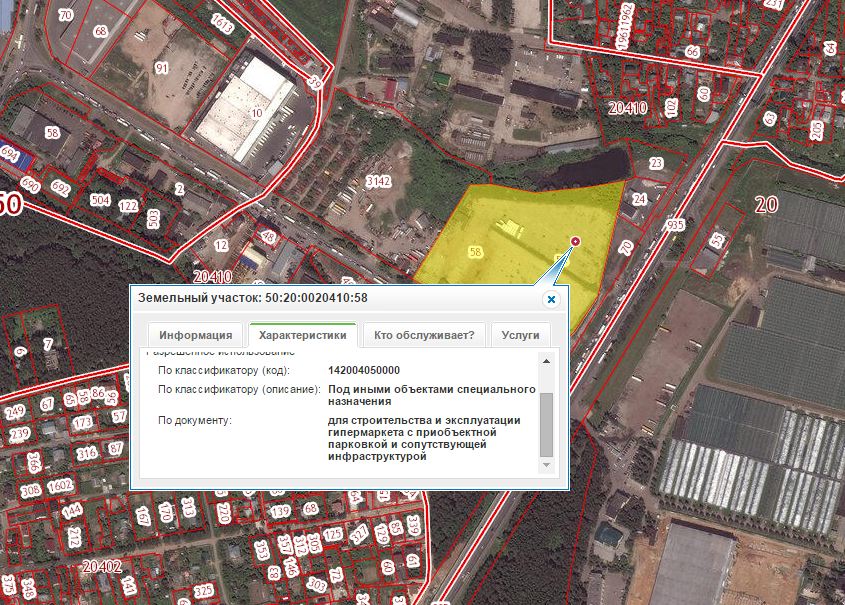Click parcel label 504 on the map
This screenshot has height=605, width=845.
coord(100,200)
